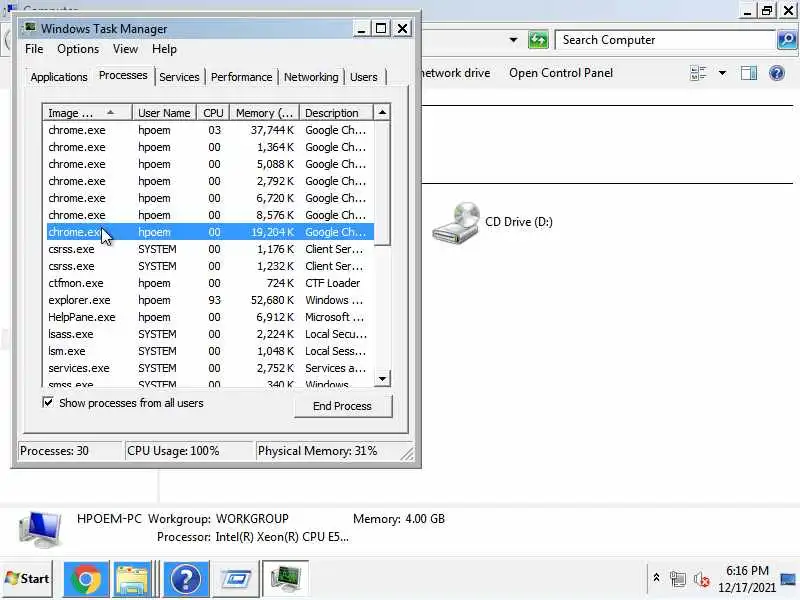800x600 pixels.
Task: Sort by Image Name column
Action: coord(87,113)
